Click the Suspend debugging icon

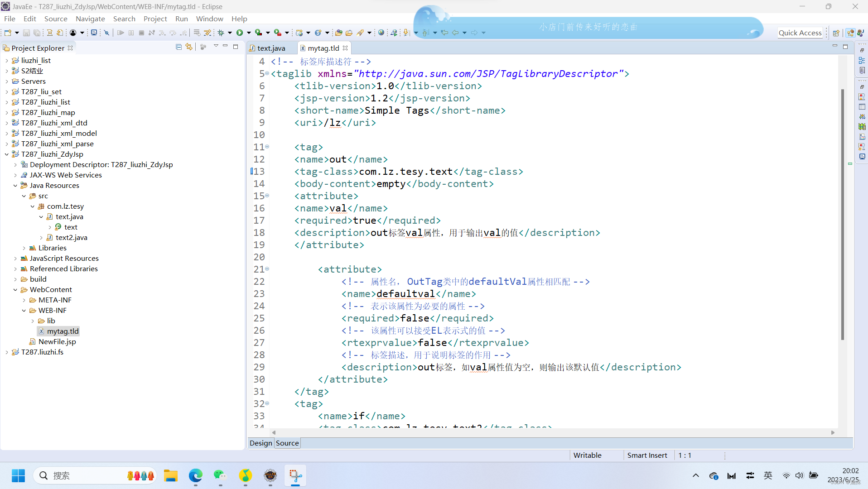[x=131, y=33]
